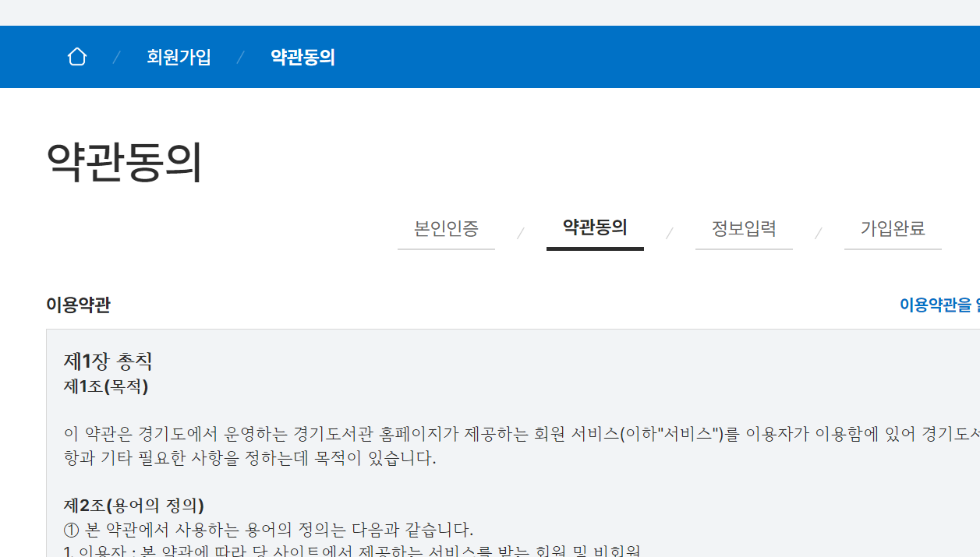Click slash between 본인인증 and 약관동의 steps

pos(521,233)
